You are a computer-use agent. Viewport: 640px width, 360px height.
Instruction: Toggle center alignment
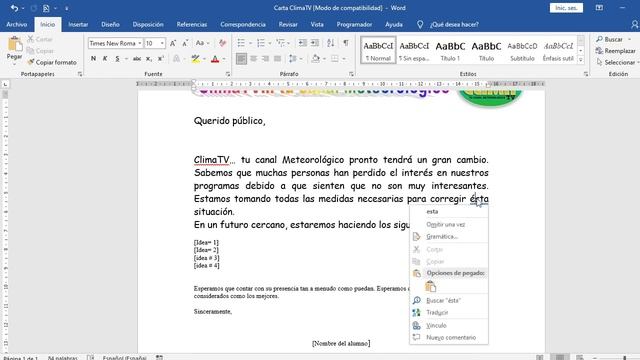[x=253, y=59]
